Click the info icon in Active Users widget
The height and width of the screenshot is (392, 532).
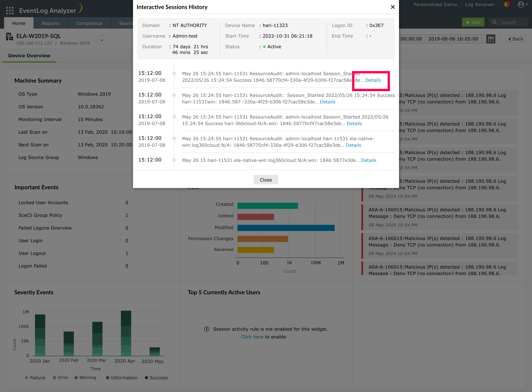coord(206,329)
